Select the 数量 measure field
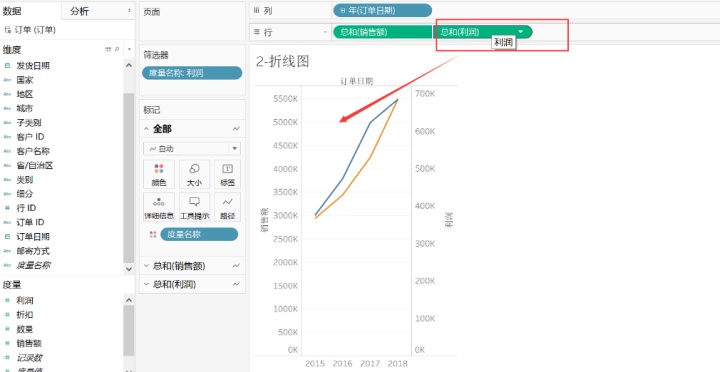The width and height of the screenshot is (720, 372). tap(25, 329)
